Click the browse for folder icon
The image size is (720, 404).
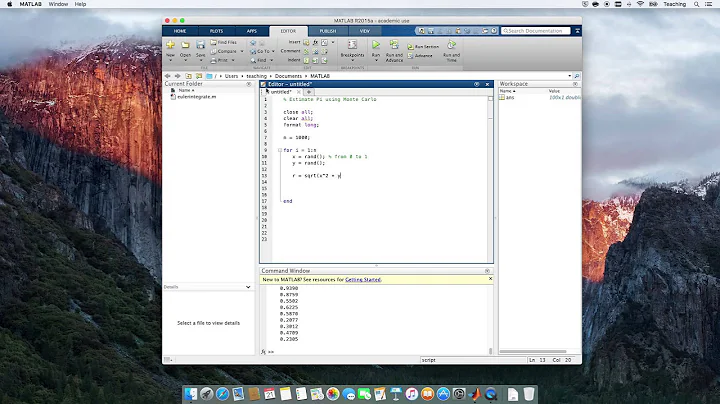point(198,76)
